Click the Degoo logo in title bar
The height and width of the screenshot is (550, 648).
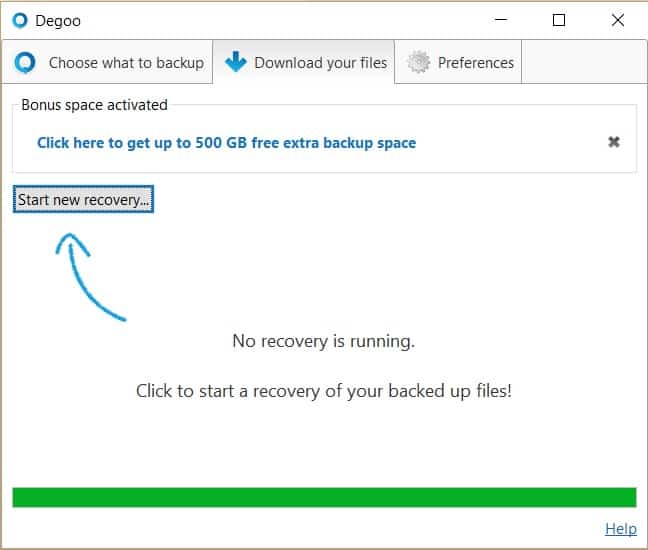click(19, 20)
